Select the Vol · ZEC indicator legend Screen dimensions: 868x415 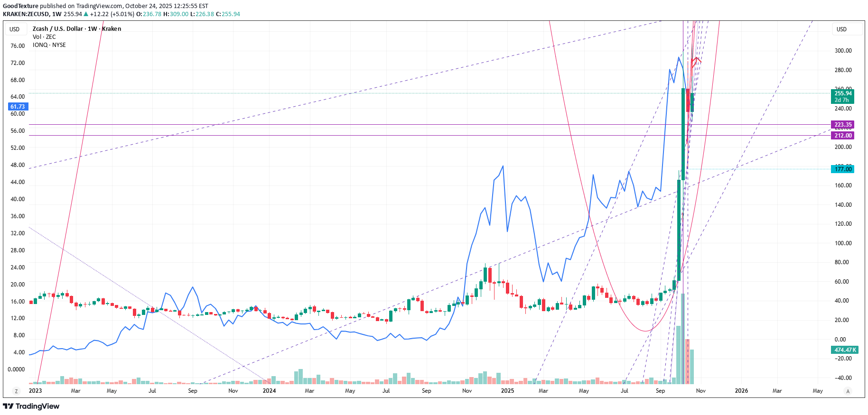click(44, 37)
